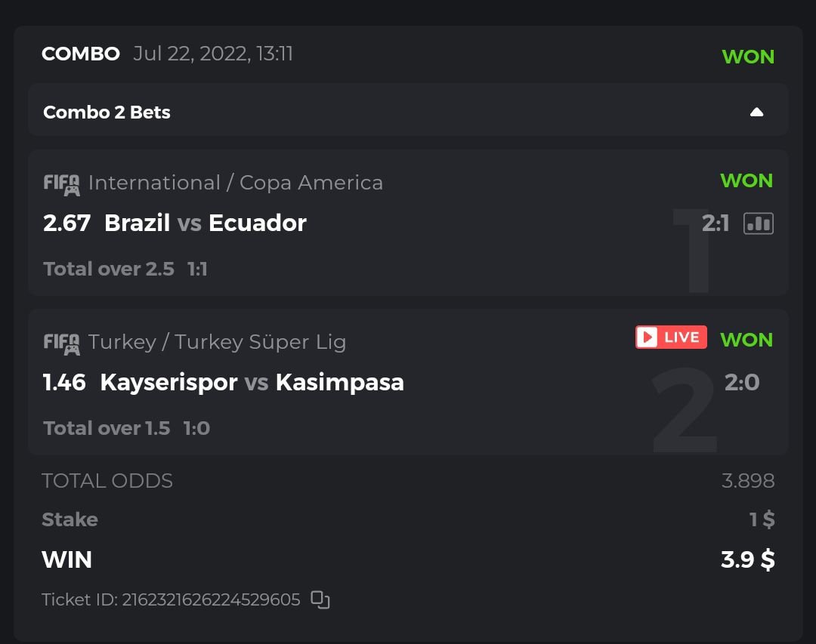Click FIFA gamepad icon beside Copa America
The width and height of the screenshot is (816, 644).
pyautogui.click(x=61, y=183)
